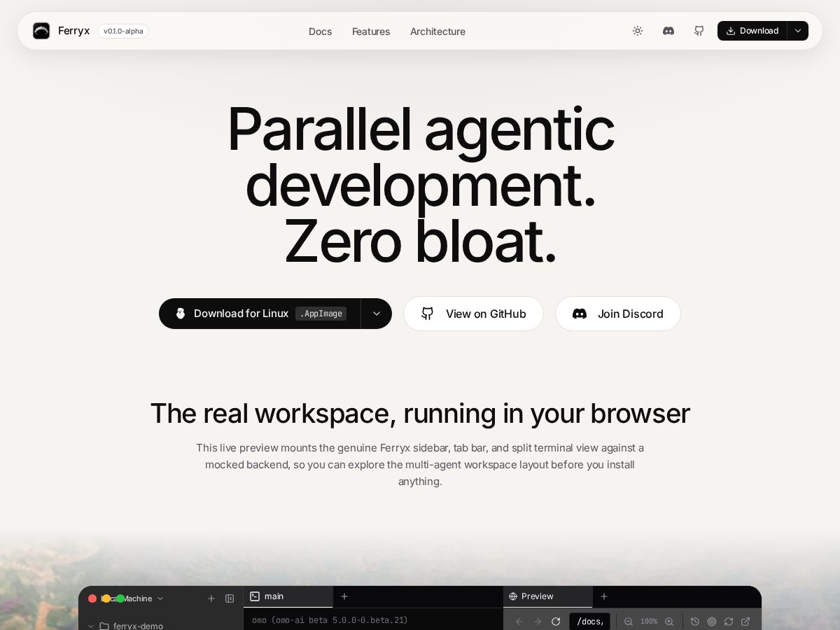Click Join Discord button

click(618, 314)
